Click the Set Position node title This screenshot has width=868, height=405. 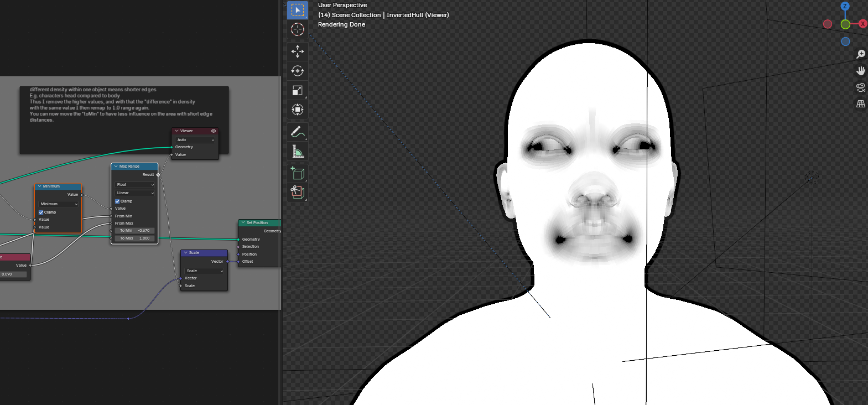coord(257,223)
